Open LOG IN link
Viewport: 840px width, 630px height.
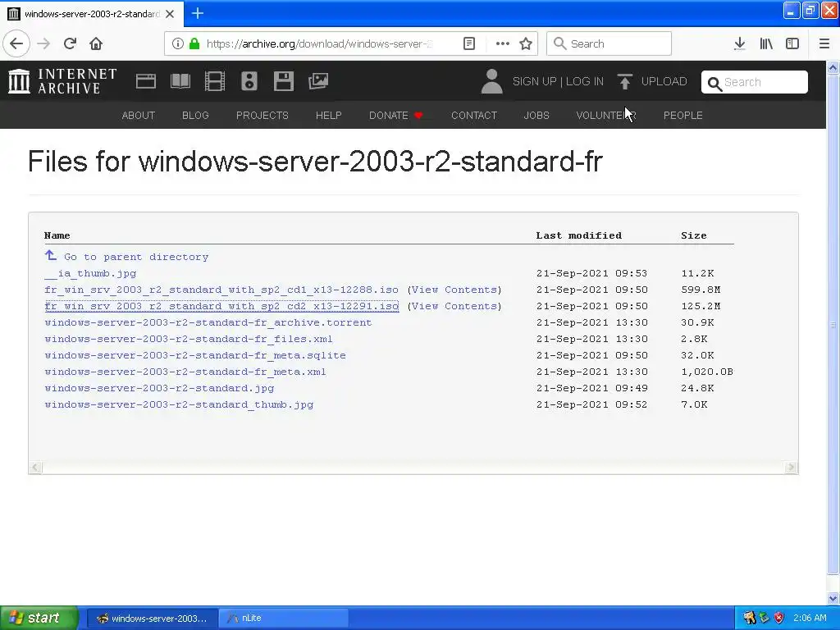584,81
